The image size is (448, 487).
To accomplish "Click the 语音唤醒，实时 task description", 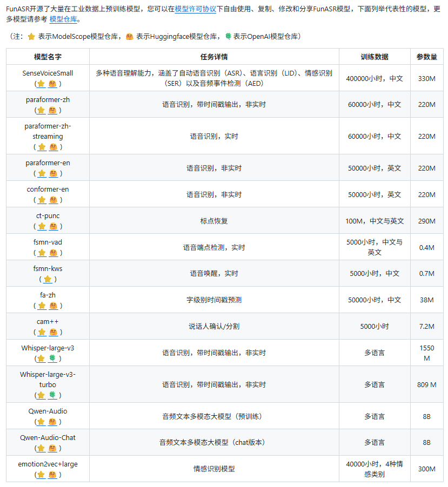I will [214, 274].
